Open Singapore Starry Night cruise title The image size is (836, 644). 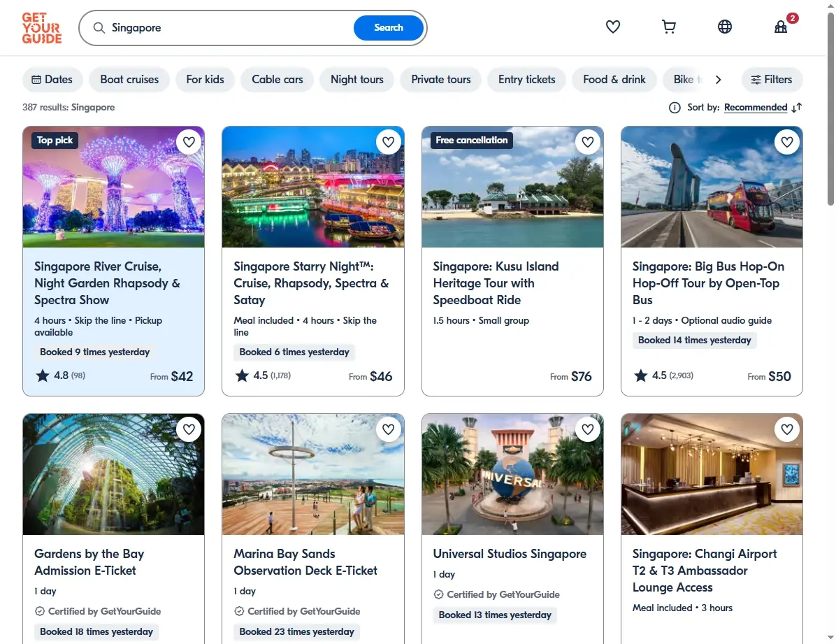311,283
